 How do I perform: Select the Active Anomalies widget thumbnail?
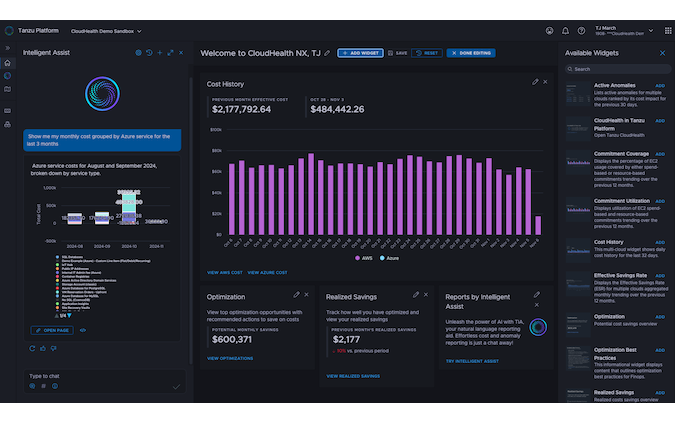tap(578, 94)
